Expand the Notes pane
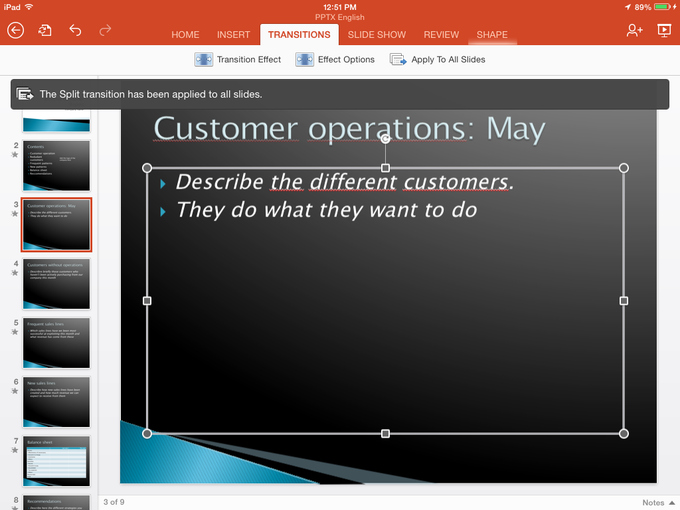680x510 pixels. (658, 503)
